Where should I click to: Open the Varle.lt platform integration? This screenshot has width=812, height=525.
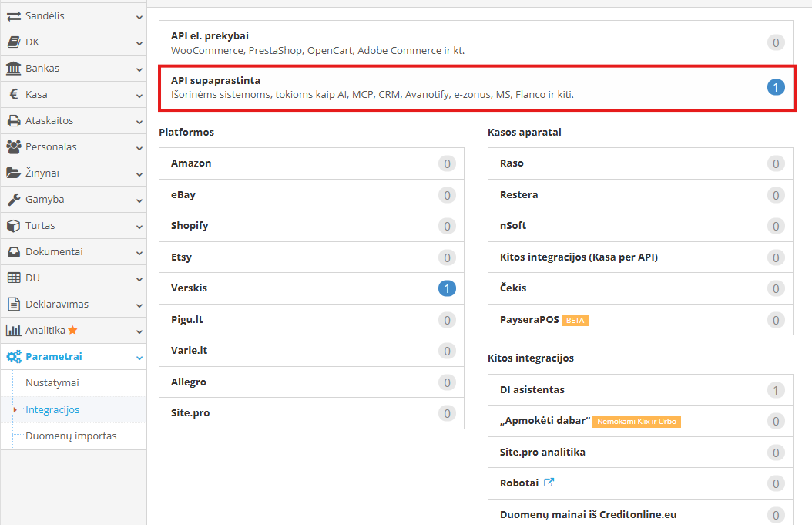[311, 351]
